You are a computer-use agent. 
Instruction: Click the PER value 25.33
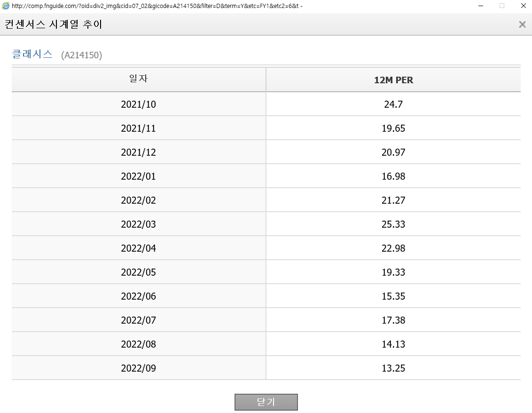(393, 224)
